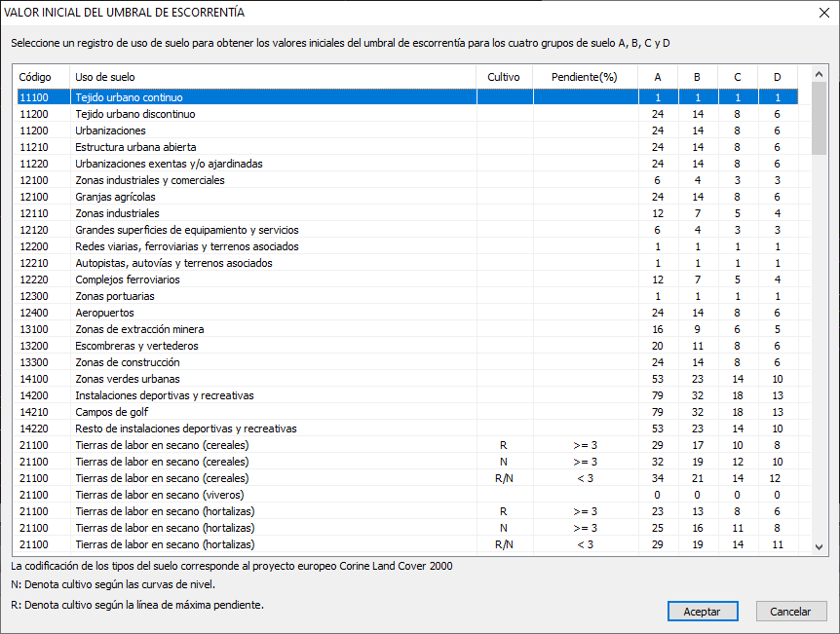Select the Zonas verdes urbanas row
Viewport: 840px width, 634px height.
click(407, 379)
